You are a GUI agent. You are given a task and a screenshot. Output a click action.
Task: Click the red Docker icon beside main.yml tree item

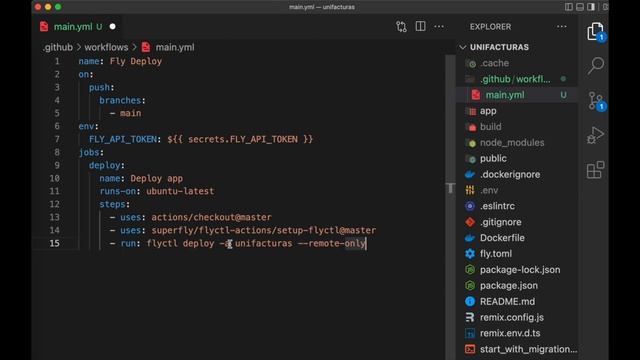(476, 95)
